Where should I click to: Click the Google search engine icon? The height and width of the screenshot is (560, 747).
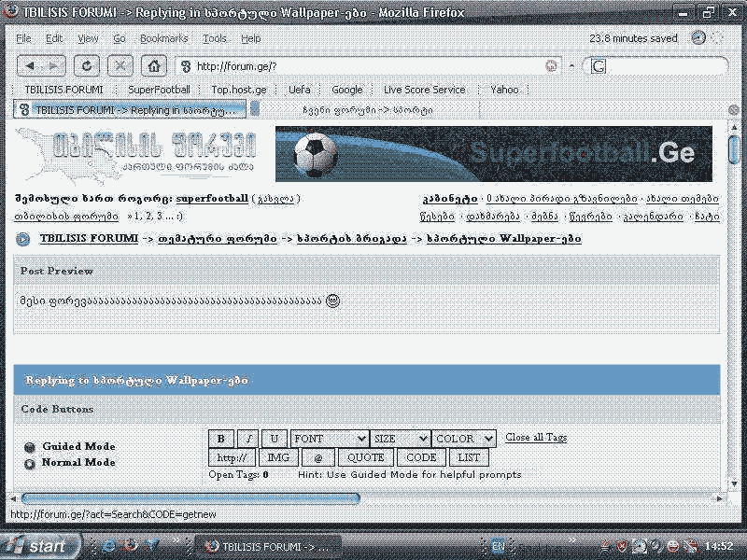point(599,66)
